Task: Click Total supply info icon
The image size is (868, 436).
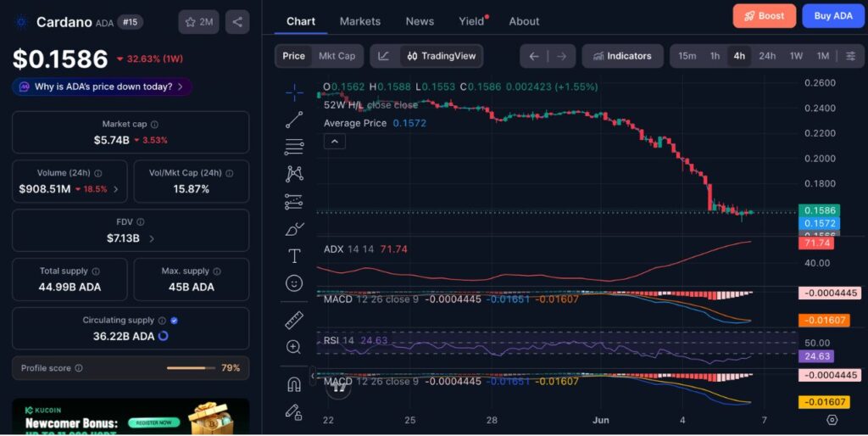Action: tap(96, 271)
